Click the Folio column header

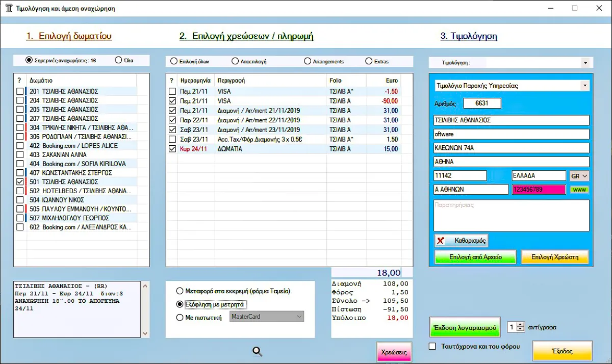(346, 81)
